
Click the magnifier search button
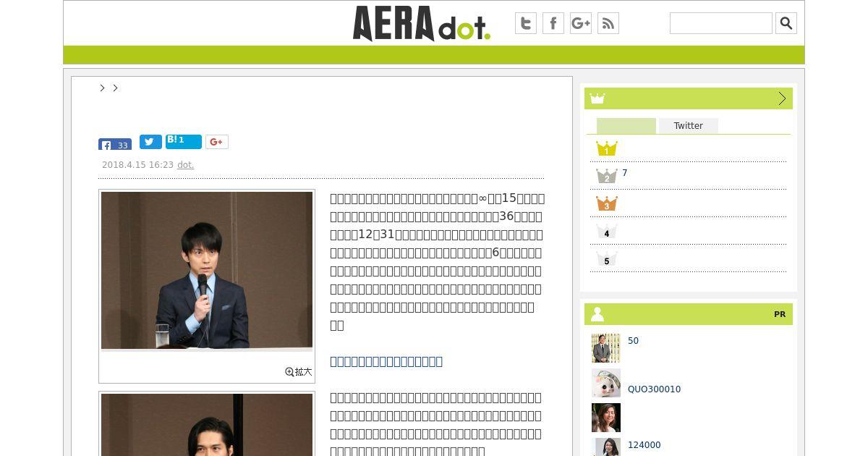[x=786, y=23]
